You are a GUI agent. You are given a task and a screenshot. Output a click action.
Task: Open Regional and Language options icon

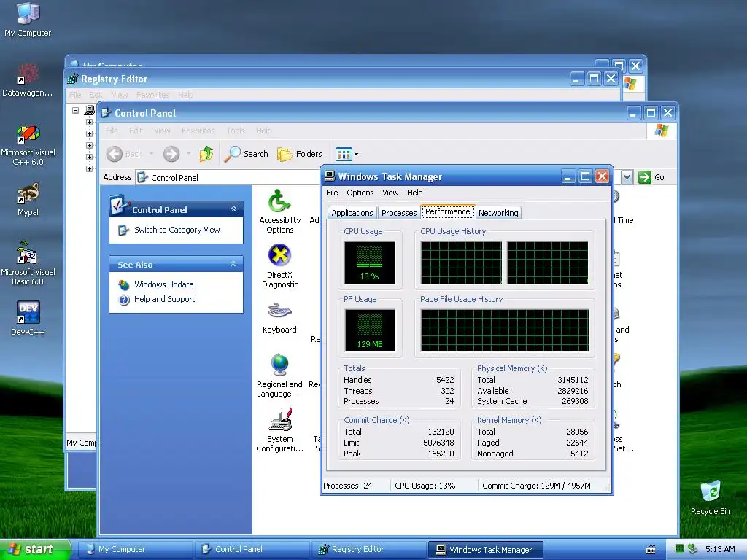point(279,376)
